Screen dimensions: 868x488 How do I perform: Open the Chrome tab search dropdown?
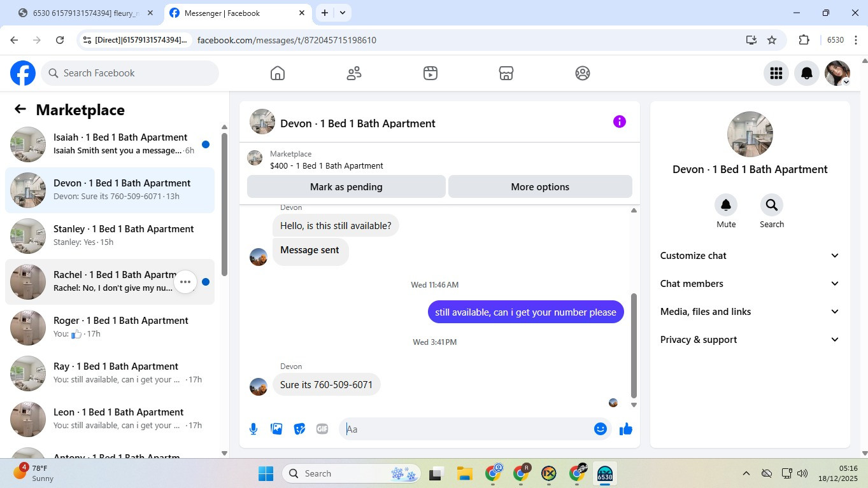click(343, 13)
